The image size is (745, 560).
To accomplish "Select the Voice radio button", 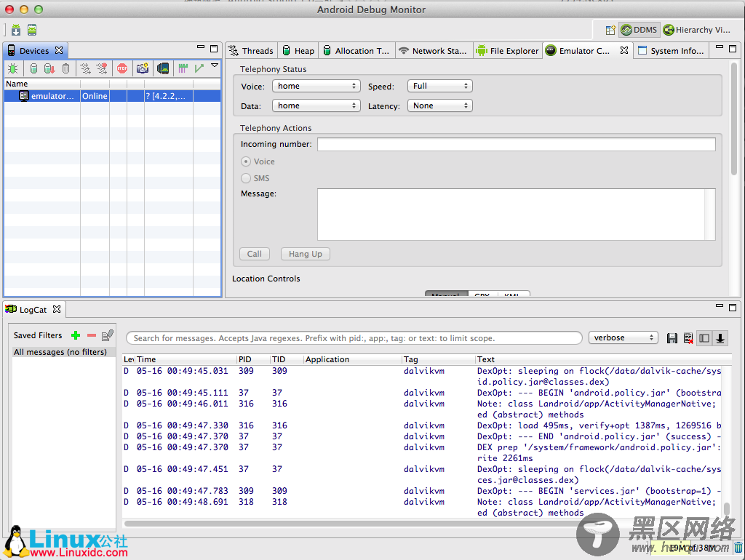I will pyautogui.click(x=246, y=161).
